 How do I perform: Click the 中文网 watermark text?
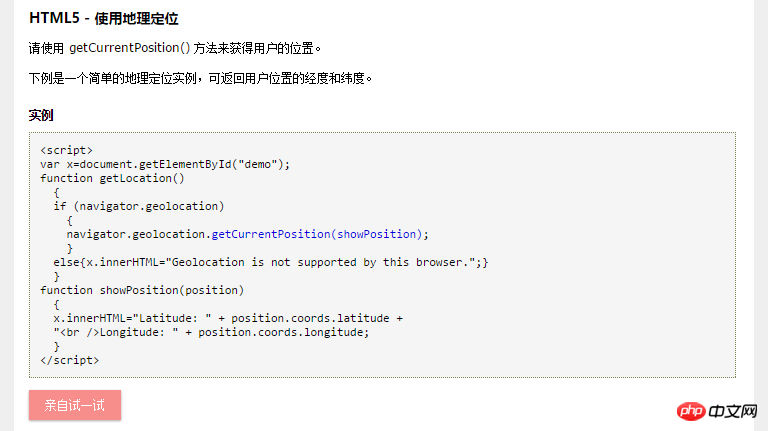click(x=733, y=411)
